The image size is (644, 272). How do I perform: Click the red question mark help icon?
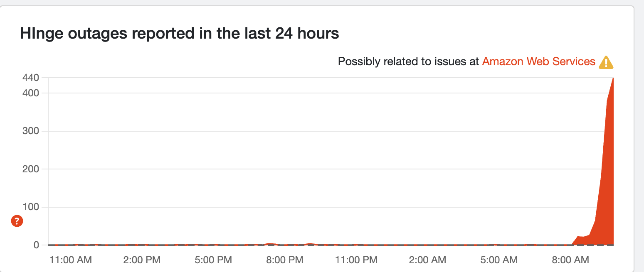click(17, 221)
